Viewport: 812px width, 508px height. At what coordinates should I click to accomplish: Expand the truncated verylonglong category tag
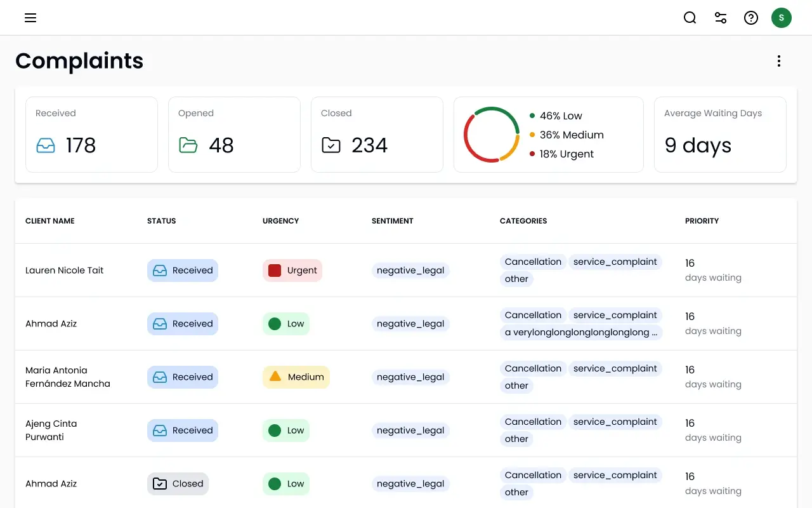pyautogui.click(x=582, y=332)
